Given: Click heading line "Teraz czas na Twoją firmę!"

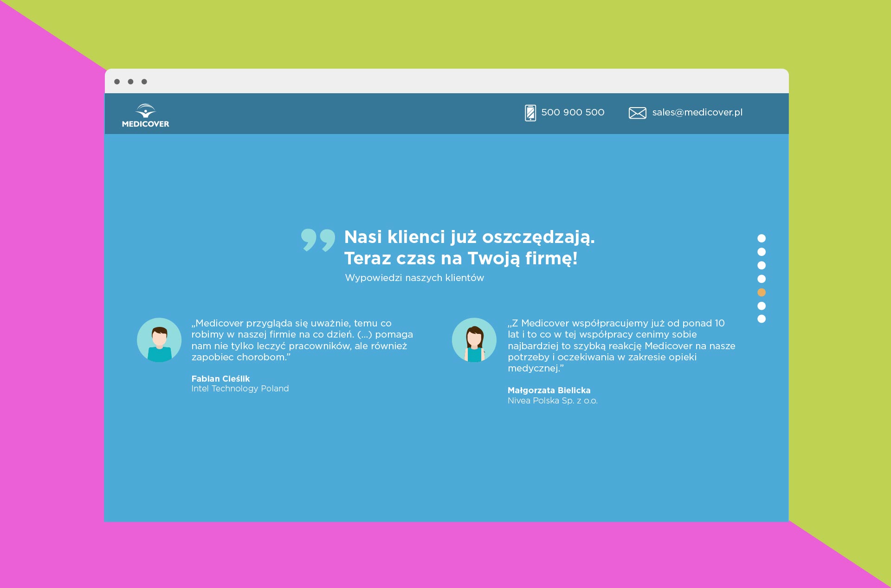Looking at the screenshot, I should pyautogui.click(x=461, y=258).
